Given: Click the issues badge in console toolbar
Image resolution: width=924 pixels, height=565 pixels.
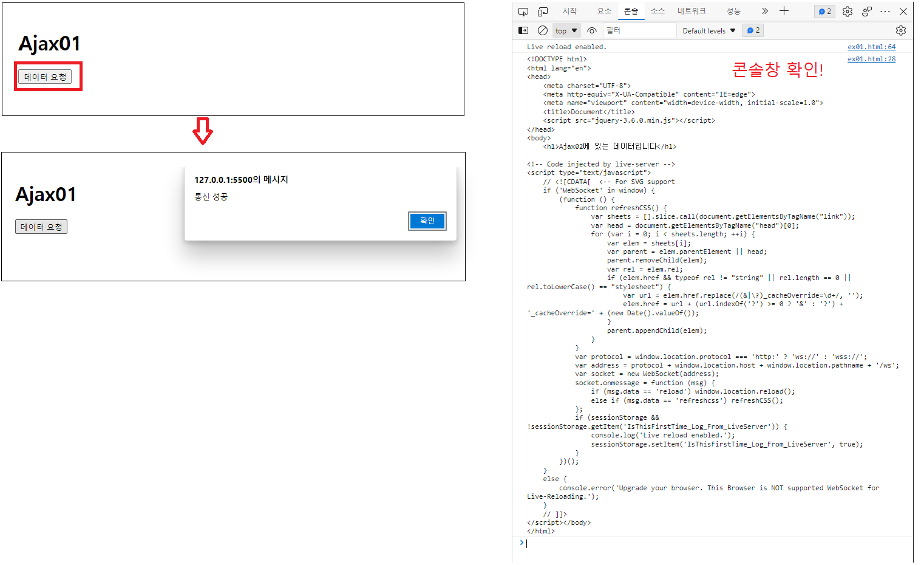Looking at the screenshot, I should click(753, 30).
